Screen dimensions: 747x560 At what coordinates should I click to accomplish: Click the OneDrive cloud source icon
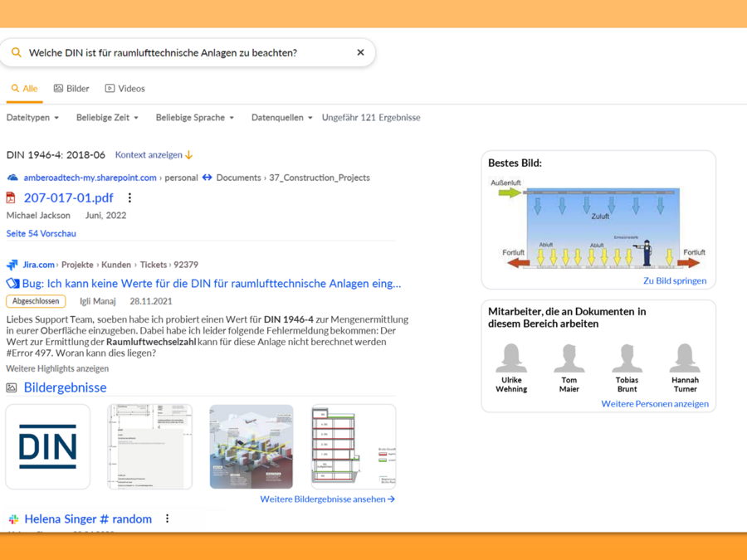point(12,178)
